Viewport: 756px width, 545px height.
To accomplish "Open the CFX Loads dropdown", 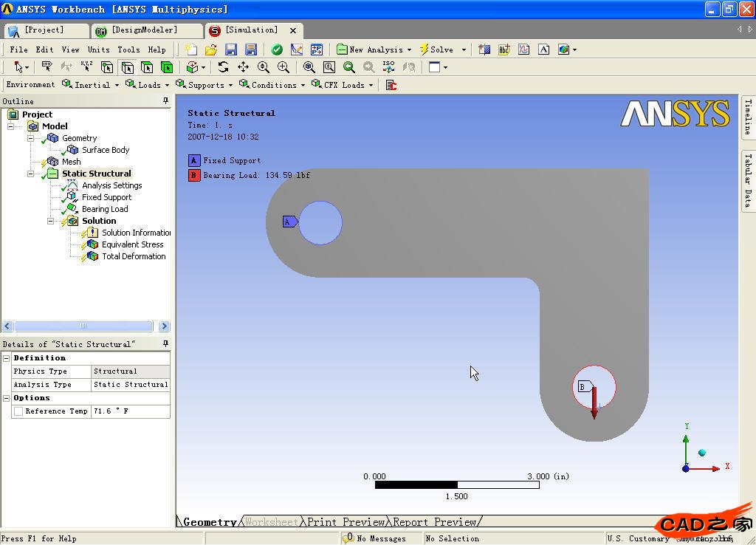I will coord(343,85).
